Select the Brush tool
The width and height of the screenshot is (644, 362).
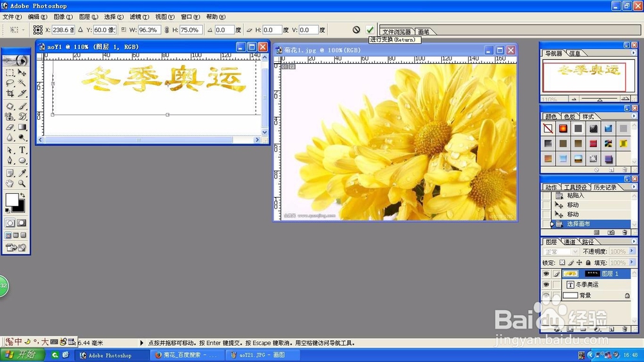pos(22,106)
